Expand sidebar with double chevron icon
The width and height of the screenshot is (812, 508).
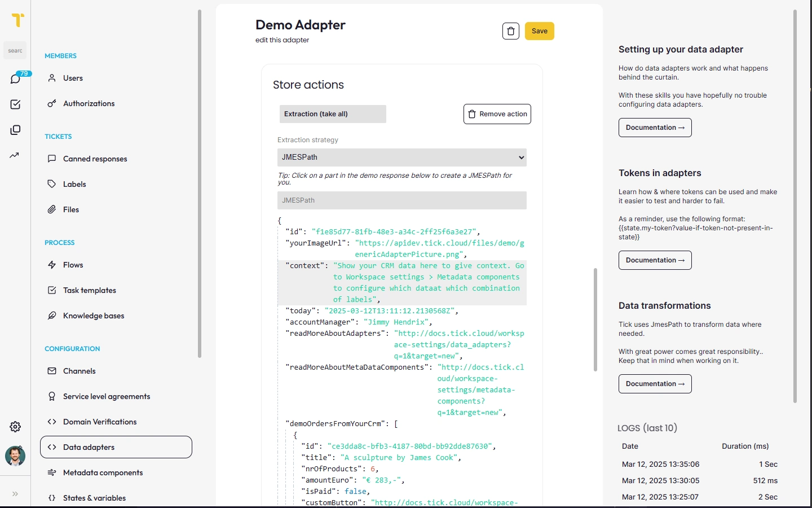coord(15,494)
